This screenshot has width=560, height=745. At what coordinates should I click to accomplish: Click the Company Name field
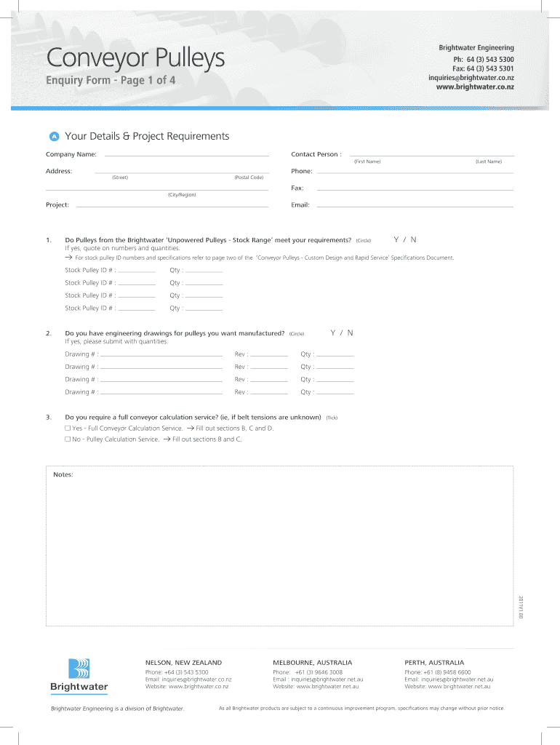pos(186,153)
